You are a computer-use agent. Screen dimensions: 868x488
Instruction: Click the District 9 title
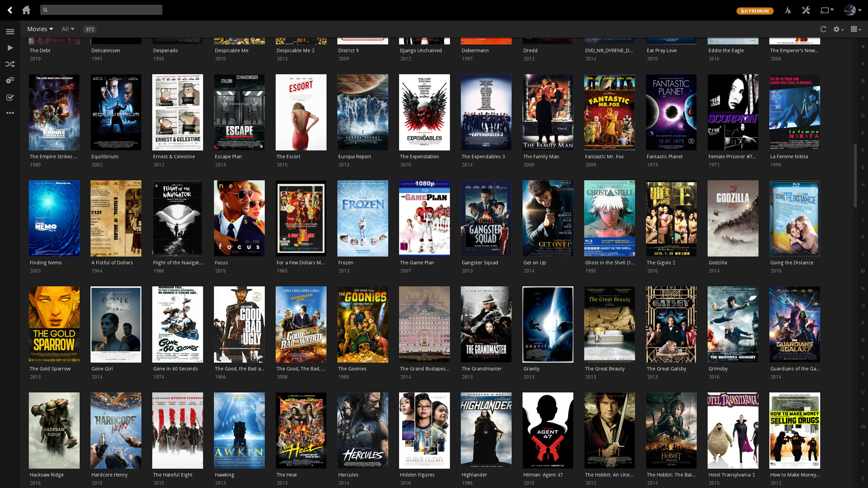[348, 50]
